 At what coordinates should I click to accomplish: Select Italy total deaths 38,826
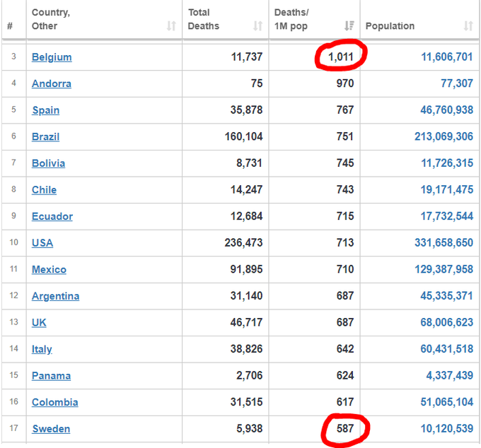coord(247,349)
